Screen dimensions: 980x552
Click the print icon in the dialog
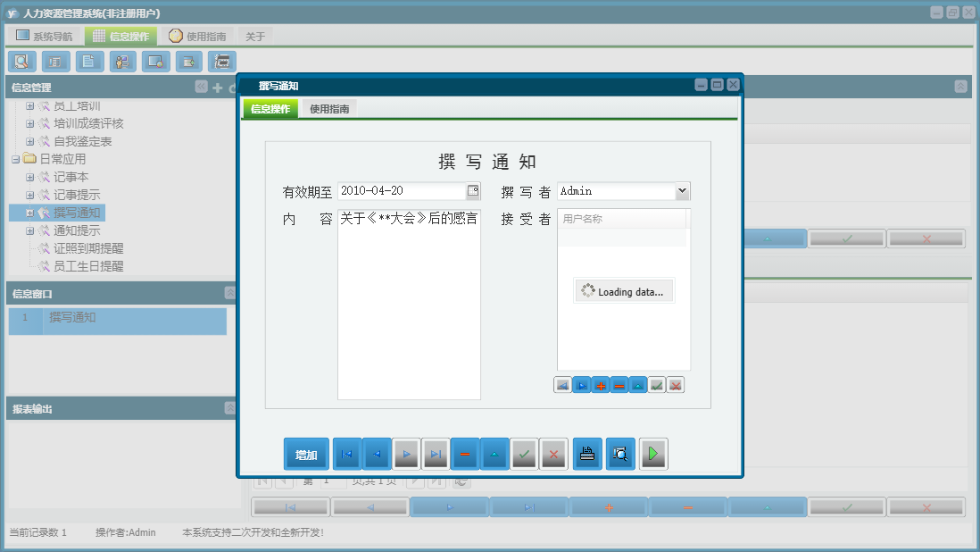587,454
